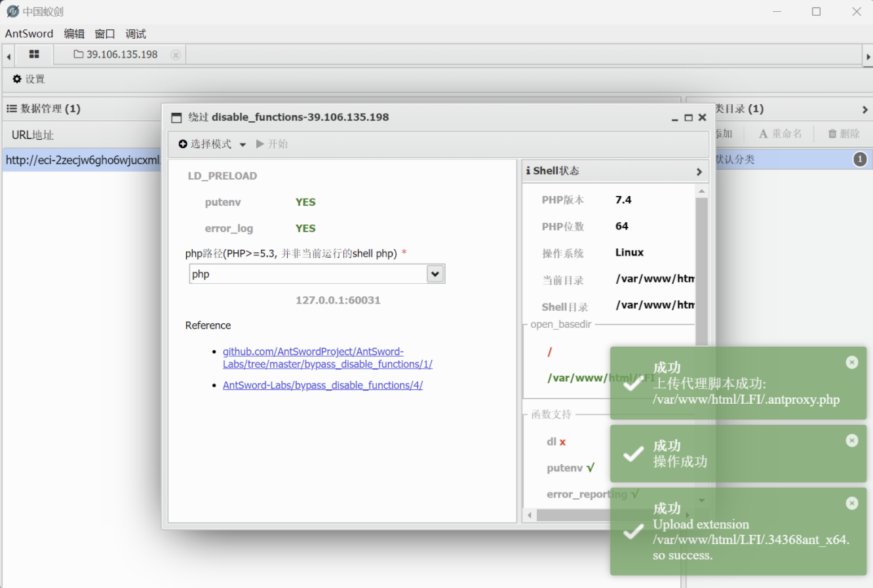This screenshot has width=873, height=588.
Task: Open the 调试 menu
Action: (135, 33)
